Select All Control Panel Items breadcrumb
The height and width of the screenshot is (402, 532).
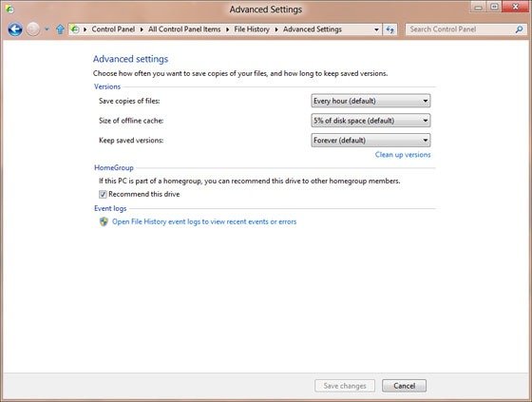(x=184, y=29)
